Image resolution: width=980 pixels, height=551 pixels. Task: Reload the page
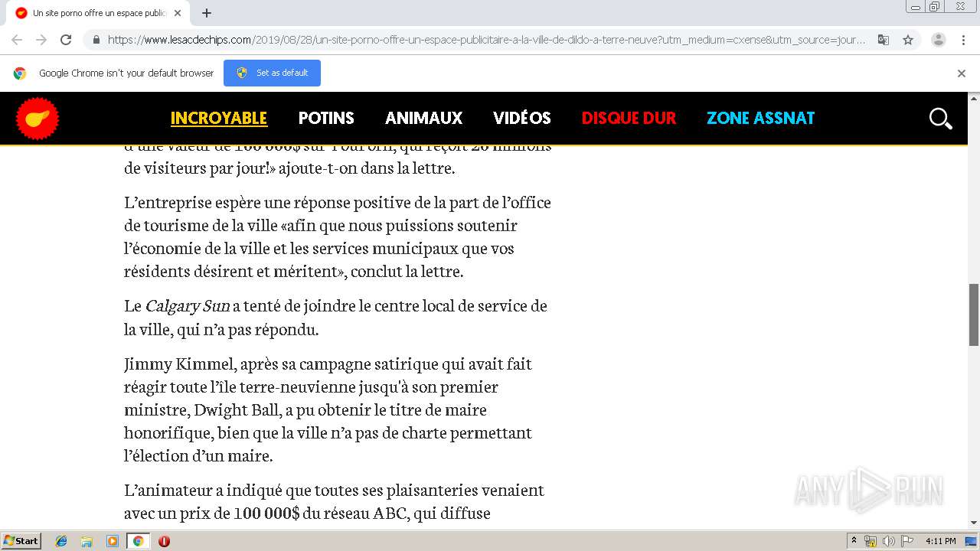66,40
